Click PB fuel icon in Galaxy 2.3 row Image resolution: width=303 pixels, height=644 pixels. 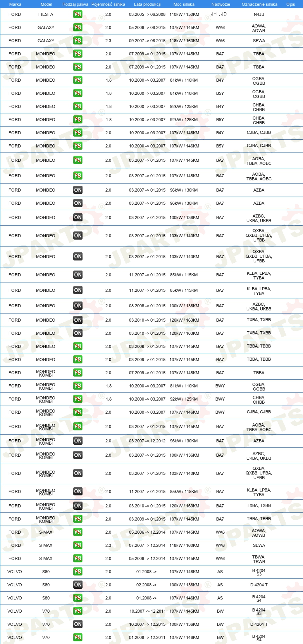pyautogui.click(x=78, y=41)
